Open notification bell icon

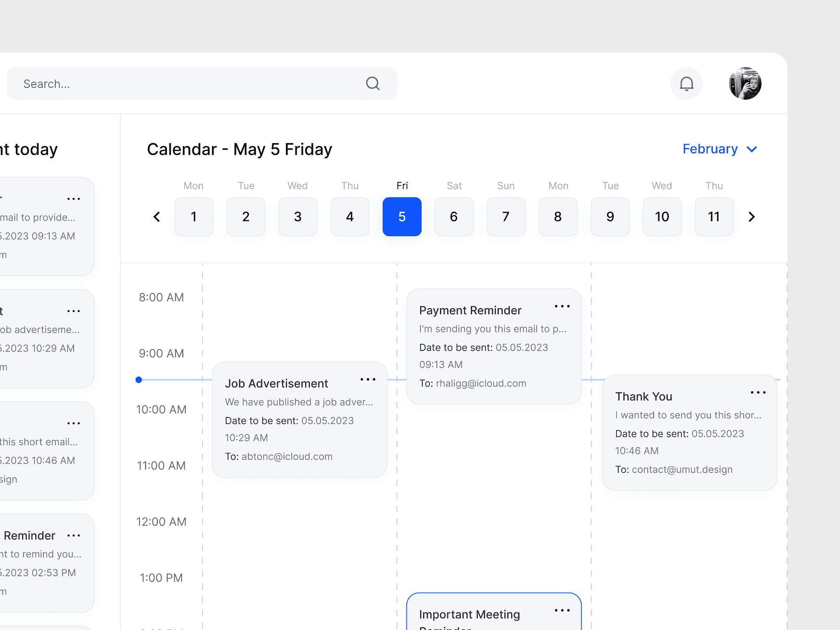tap(686, 83)
